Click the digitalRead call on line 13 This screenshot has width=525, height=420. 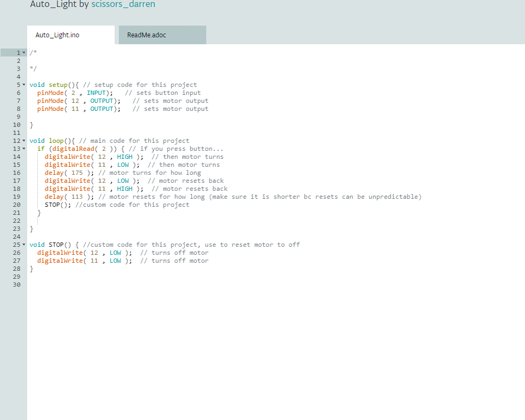72,148
